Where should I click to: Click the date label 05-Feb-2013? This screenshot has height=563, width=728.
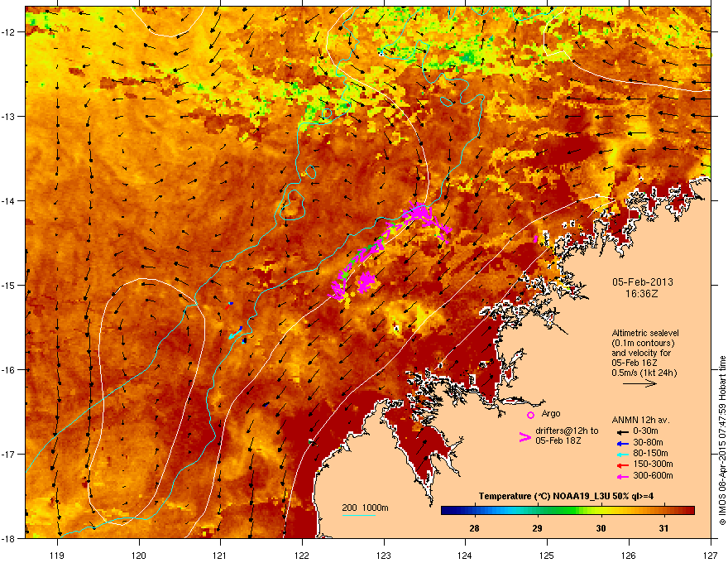pos(642,282)
